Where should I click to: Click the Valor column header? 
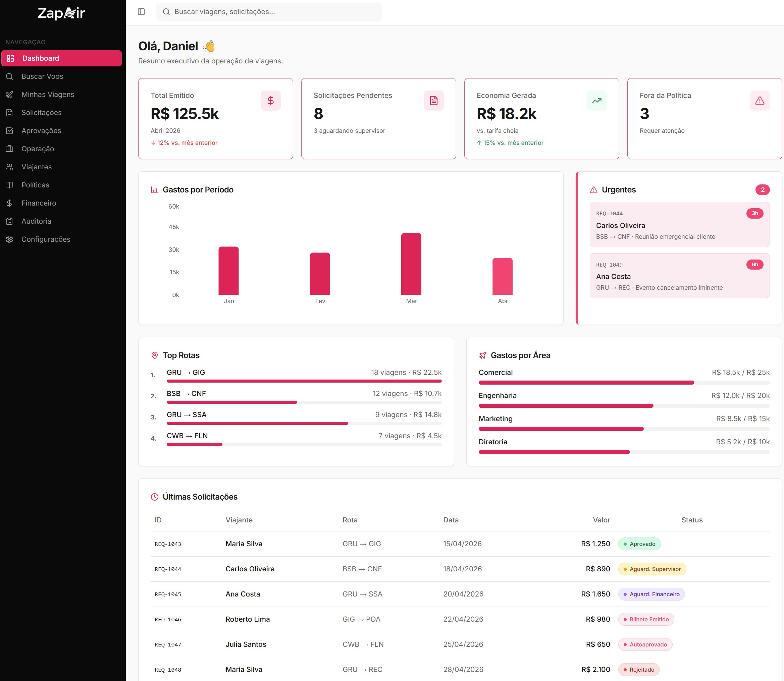(x=602, y=520)
